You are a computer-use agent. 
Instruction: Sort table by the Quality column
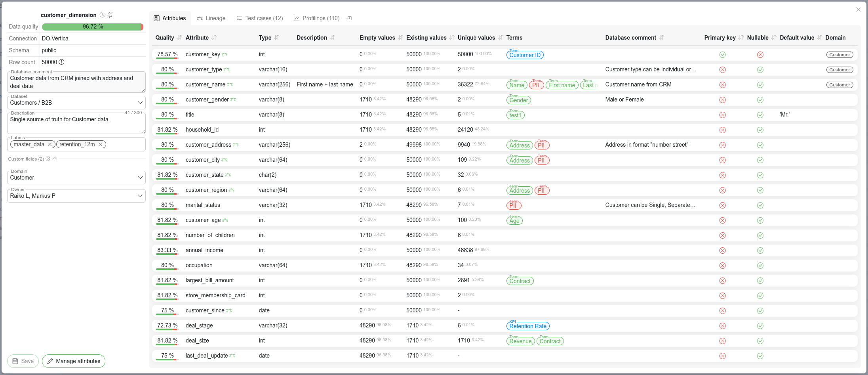(x=179, y=38)
